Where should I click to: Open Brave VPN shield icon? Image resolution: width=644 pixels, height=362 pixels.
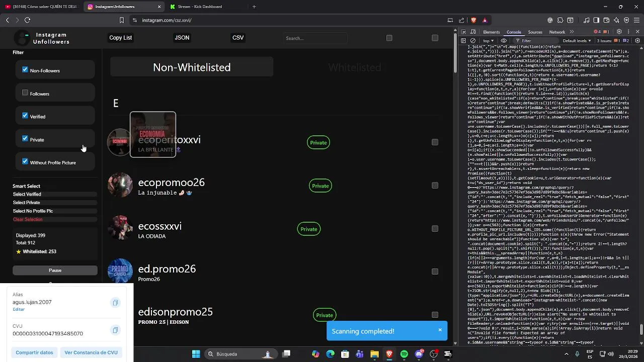(626, 20)
